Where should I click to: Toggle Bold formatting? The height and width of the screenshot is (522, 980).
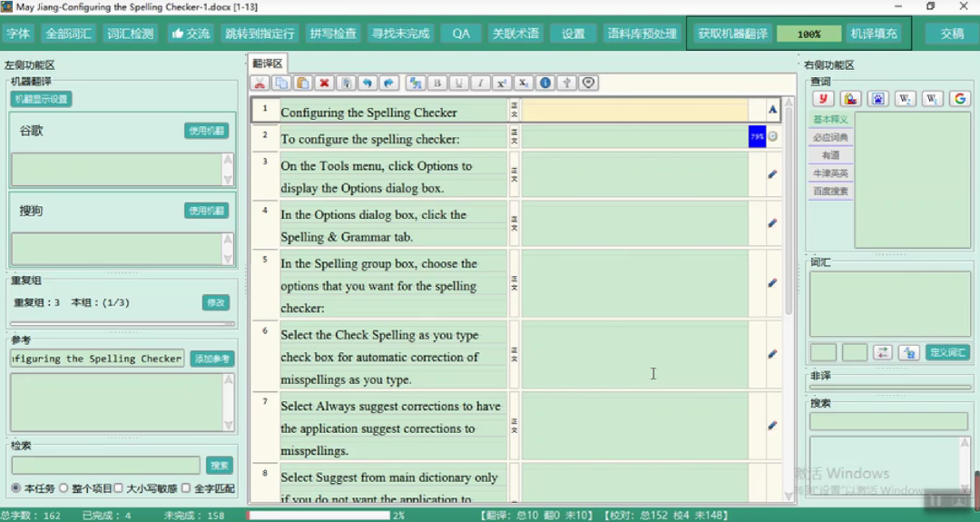tap(436, 84)
